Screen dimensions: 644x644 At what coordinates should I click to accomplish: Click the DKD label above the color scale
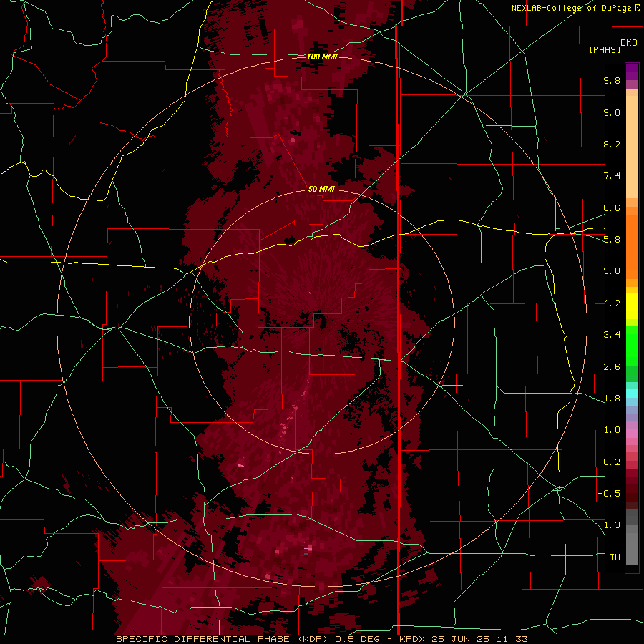coord(629,43)
